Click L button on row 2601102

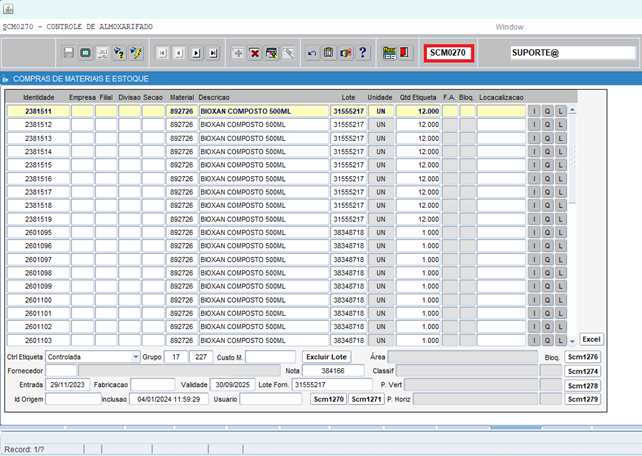point(561,327)
